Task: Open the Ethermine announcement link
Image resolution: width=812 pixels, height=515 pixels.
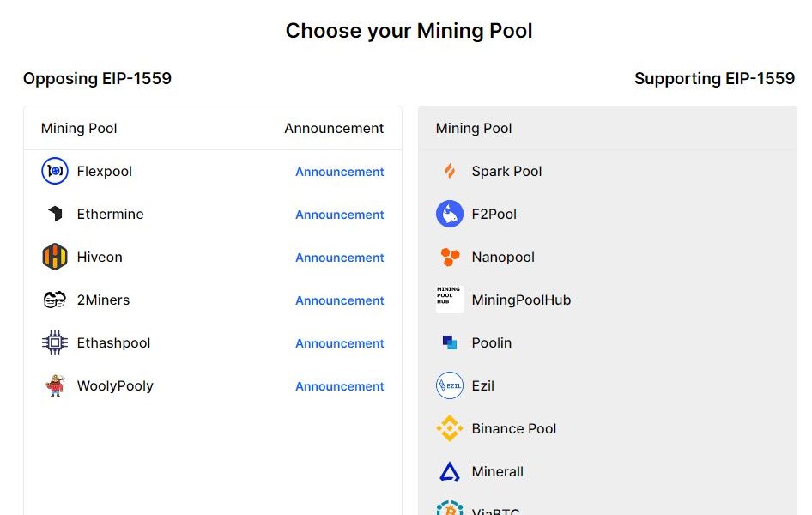Action: [x=340, y=215]
